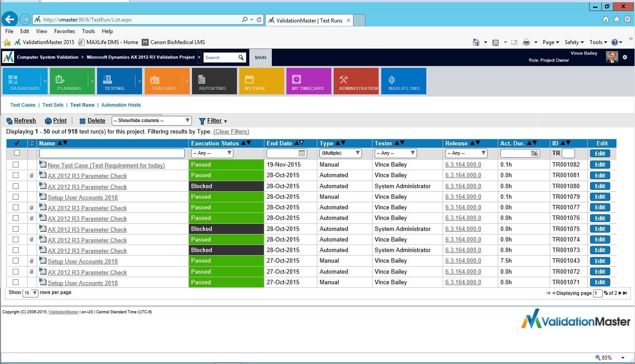This screenshot has width=635, height=364.
Task: Check the box for TR001081 row
Action: click(x=16, y=175)
